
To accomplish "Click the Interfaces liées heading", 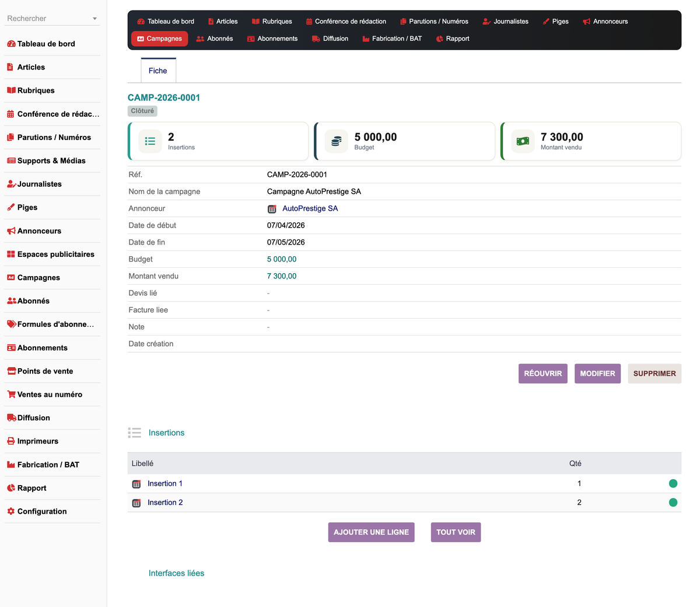I will coord(176,573).
